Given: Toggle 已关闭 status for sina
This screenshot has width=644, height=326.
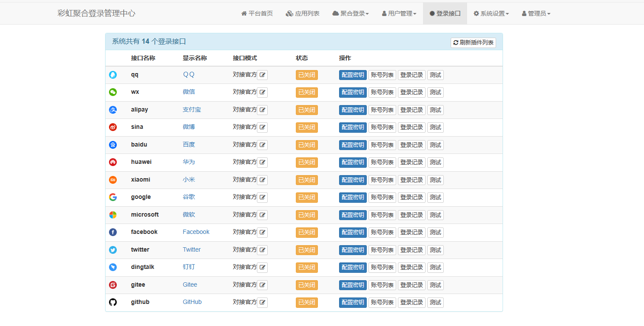Looking at the screenshot, I should pyautogui.click(x=307, y=128).
